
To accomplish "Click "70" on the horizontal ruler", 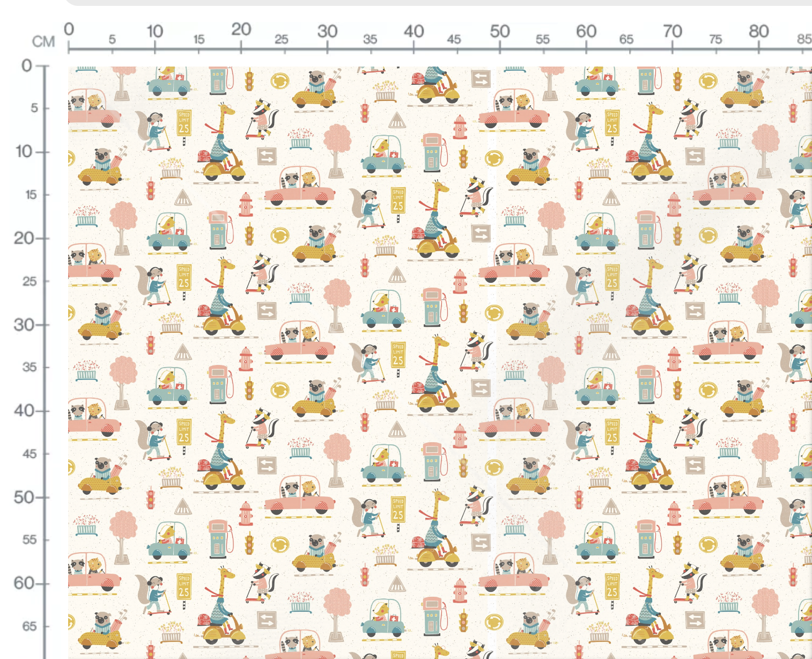I will [673, 31].
